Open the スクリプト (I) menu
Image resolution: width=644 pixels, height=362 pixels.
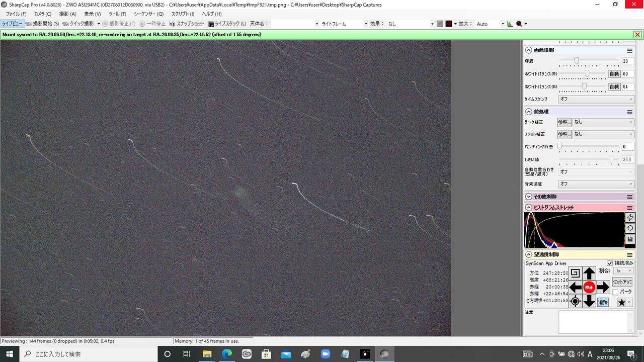[x=183, y=14]
